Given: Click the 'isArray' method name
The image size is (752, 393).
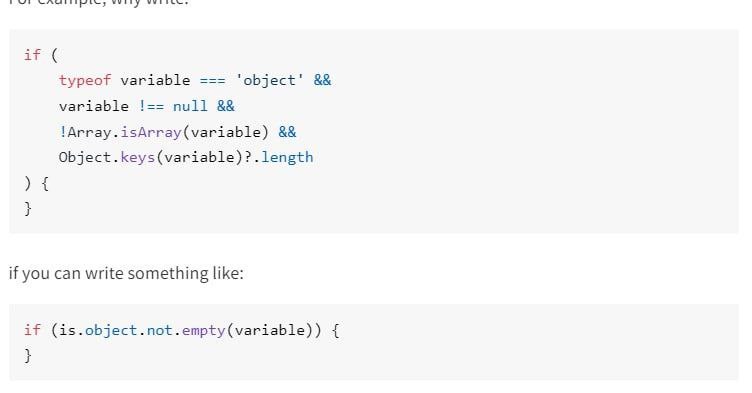Looking at the screenshot, I should [x=151, y=131].
